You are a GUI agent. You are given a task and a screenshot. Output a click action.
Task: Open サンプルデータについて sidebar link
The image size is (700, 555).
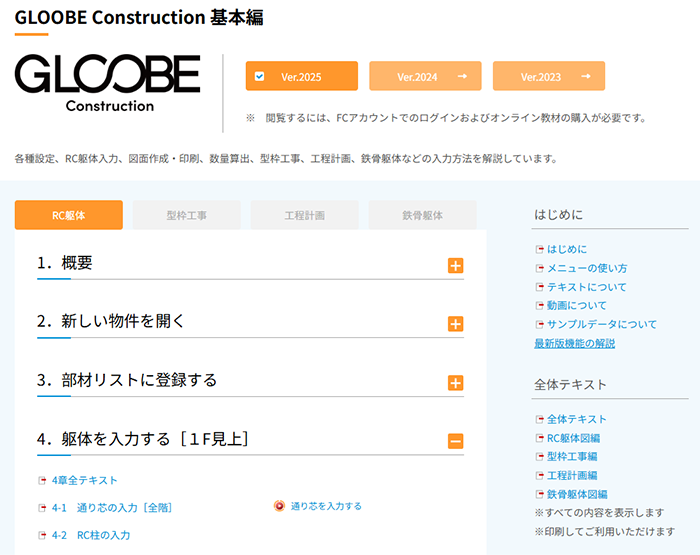602,324
